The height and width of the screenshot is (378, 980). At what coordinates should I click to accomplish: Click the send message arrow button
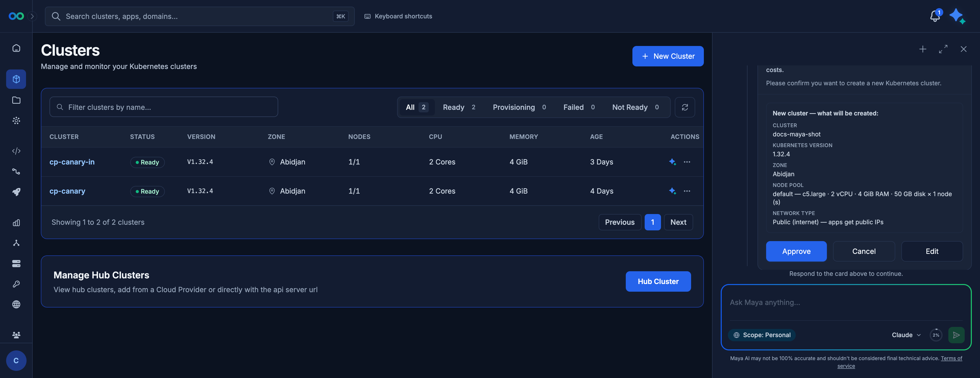point(956,335)
